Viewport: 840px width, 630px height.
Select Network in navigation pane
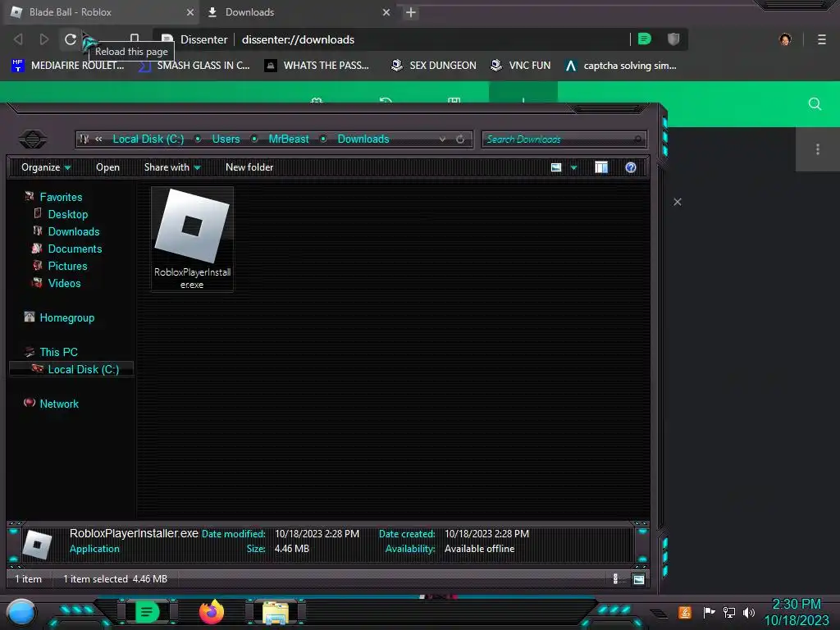click(x=59, y=404)
